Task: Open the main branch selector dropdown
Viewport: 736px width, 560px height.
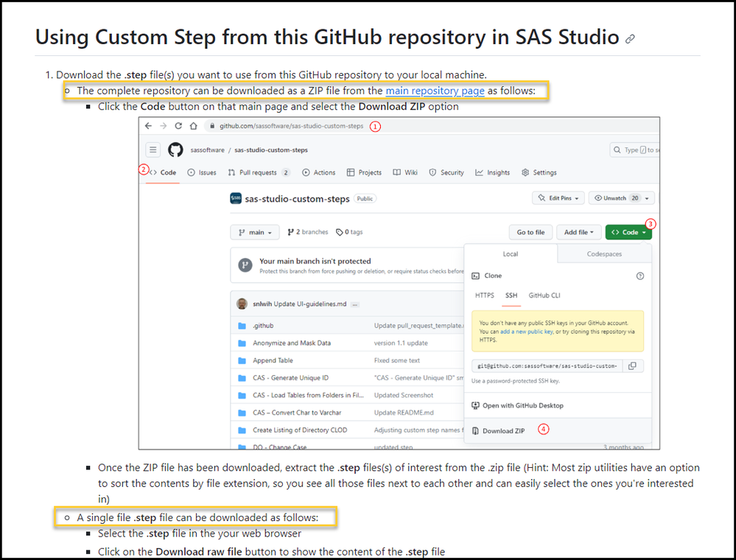Action: click(255, 232)
